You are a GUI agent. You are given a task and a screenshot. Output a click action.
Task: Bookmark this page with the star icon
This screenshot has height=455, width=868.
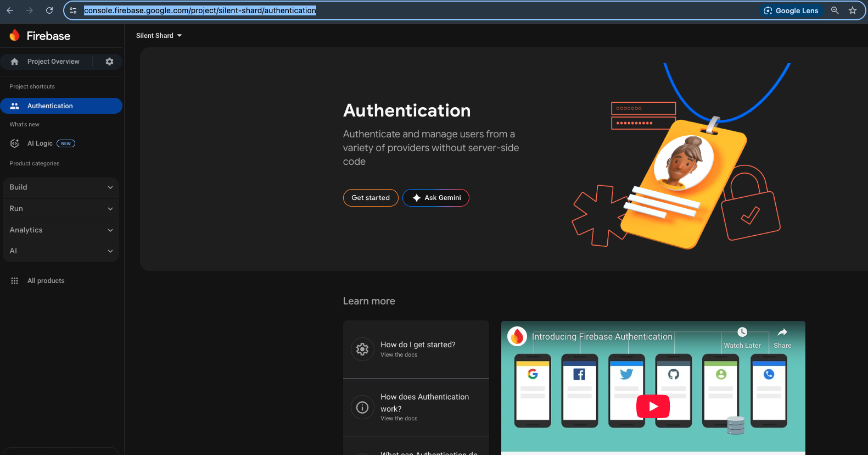[x=853, y=10]
